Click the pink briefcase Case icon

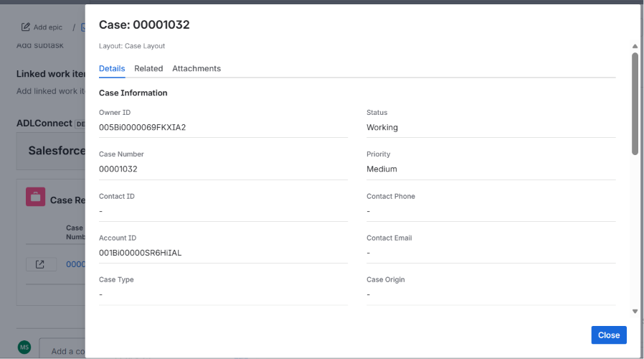click(36, 197)
